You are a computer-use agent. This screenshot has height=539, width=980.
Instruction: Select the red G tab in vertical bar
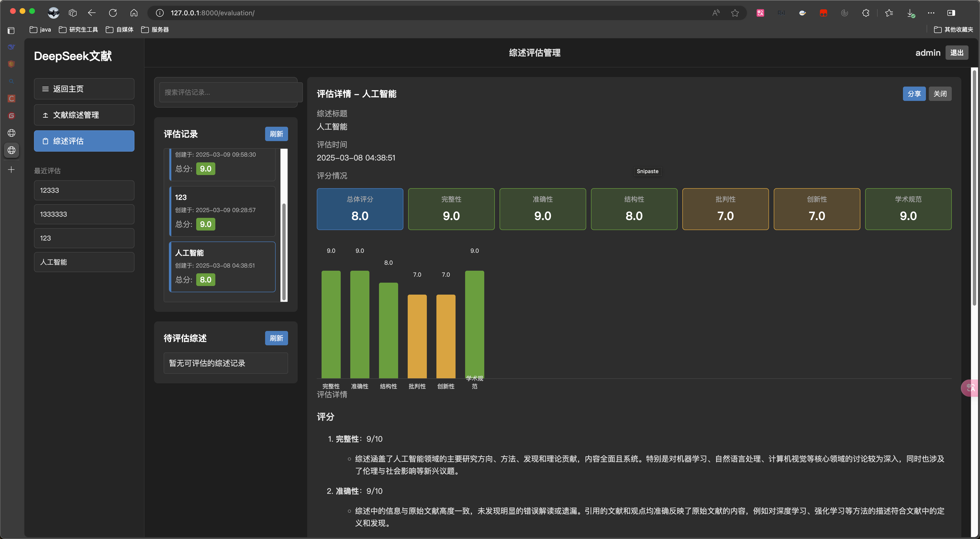tap(11, 115)
